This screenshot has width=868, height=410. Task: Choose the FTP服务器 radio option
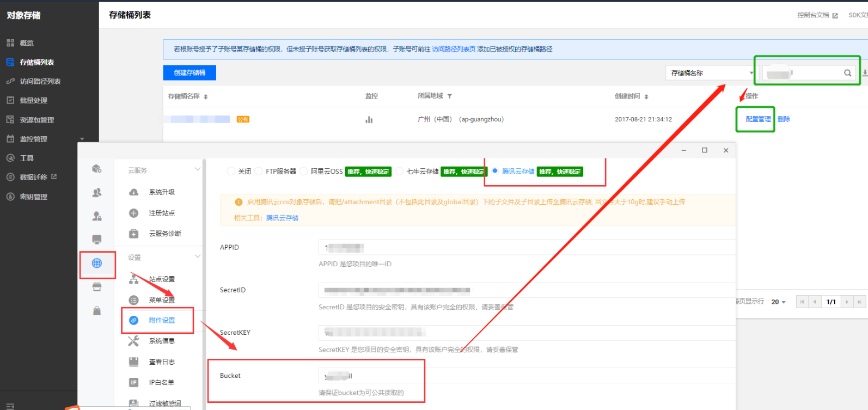coord(259,172)
